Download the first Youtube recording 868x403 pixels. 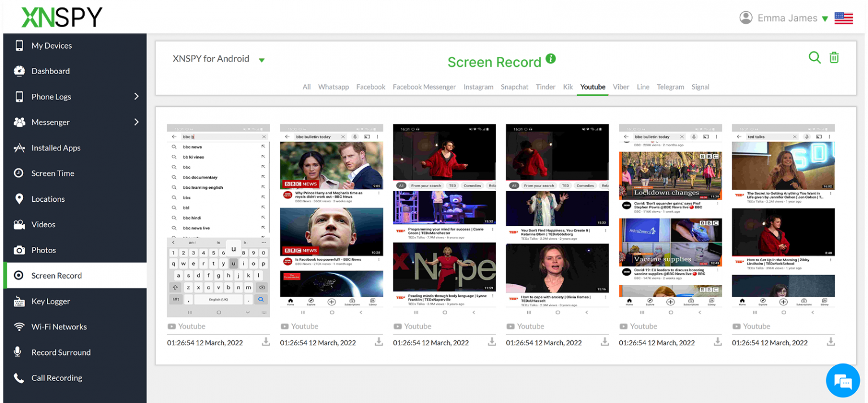coord(266,342)
